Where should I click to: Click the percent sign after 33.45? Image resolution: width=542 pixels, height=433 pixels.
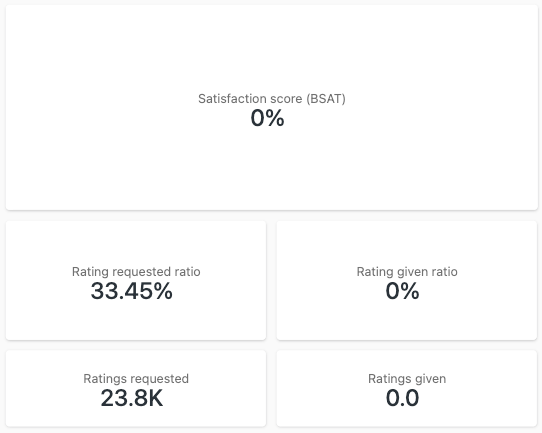tap(163, 291)
